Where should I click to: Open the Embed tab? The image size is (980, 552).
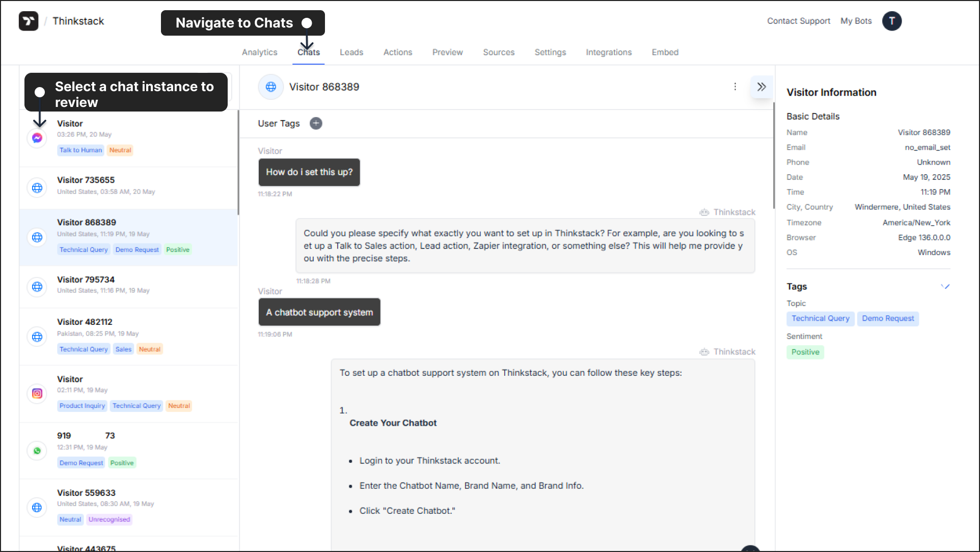(665, 52)
